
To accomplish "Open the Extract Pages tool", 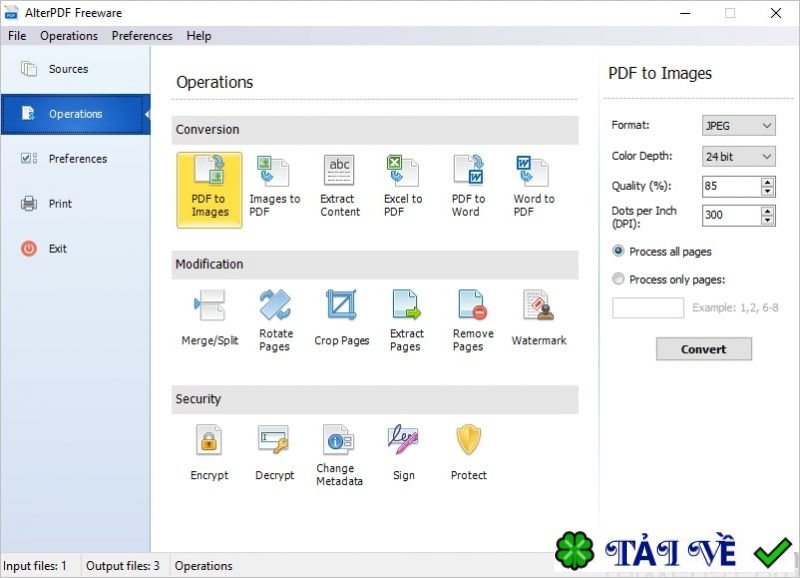I will [407, 321].
